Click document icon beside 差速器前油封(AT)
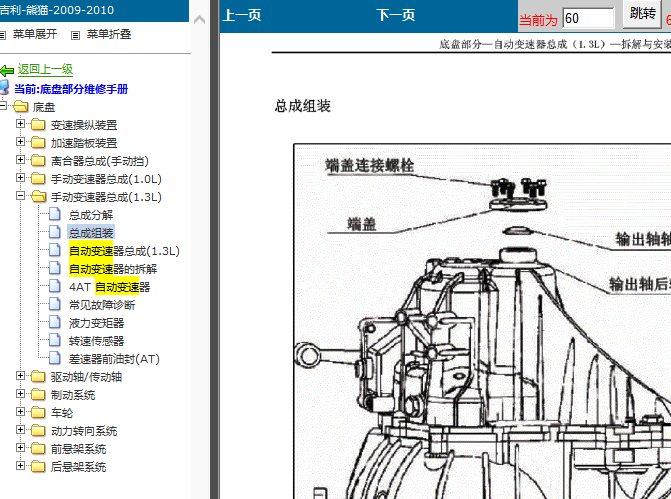The width and height of the screenshot is (671, 499). tap(54, 357)
